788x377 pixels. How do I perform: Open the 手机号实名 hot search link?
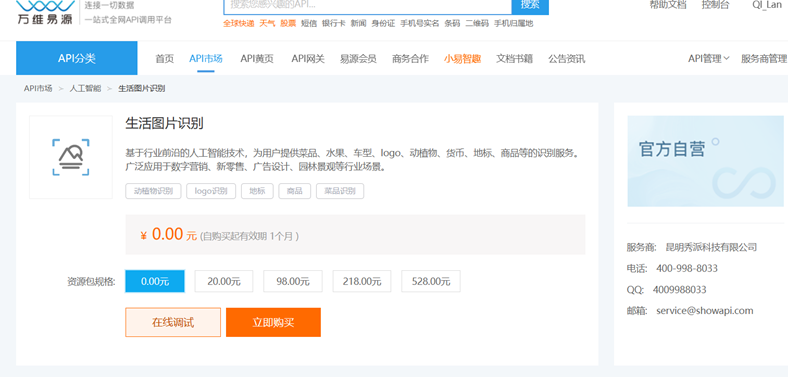[420, 23]
